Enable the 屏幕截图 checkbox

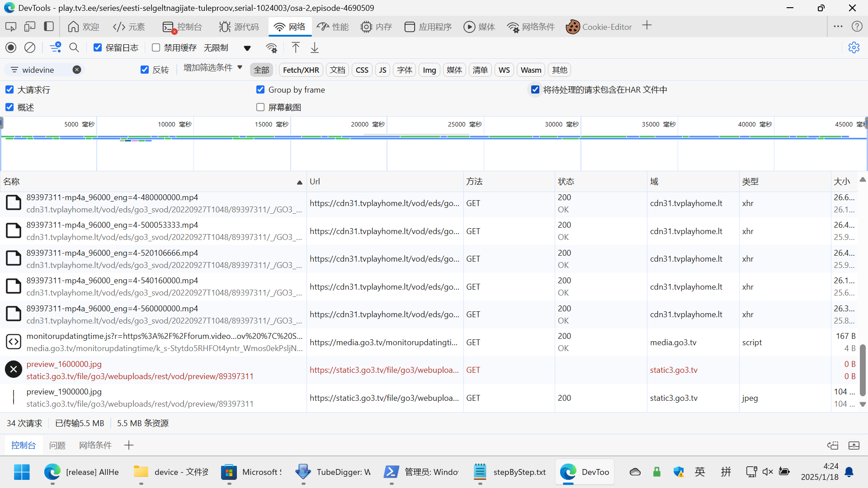click(x=260, y=107)
